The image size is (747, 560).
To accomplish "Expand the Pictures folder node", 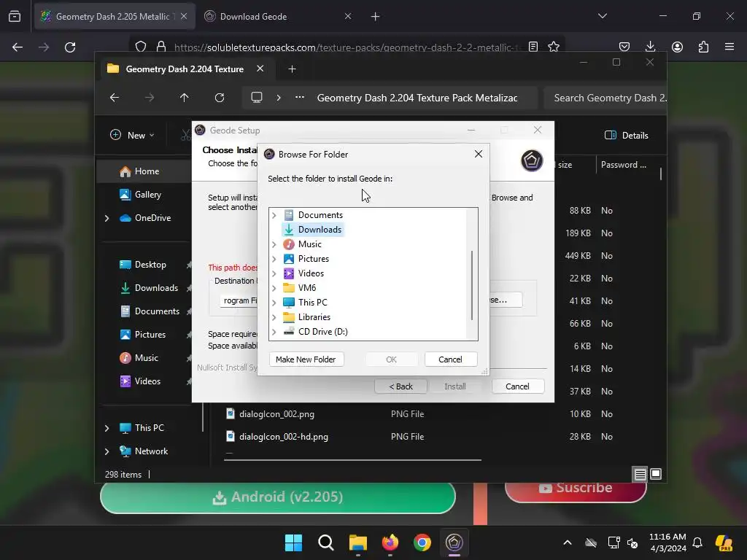I will (274, 259).
